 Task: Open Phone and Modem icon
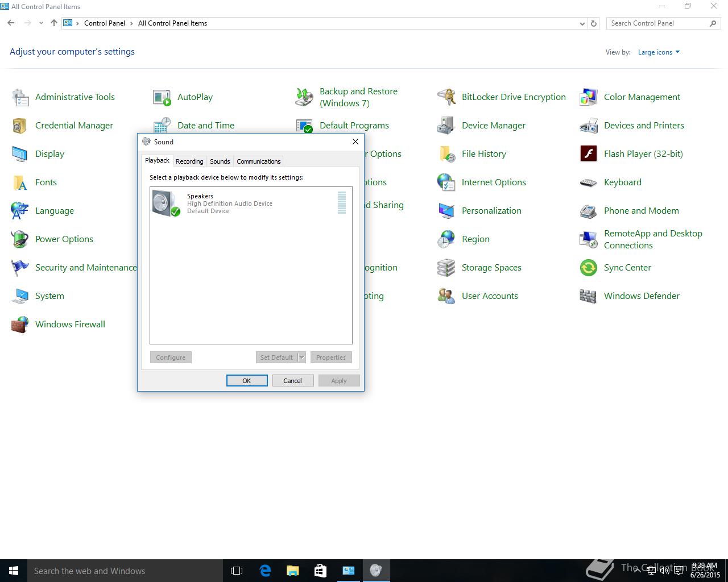589,211
